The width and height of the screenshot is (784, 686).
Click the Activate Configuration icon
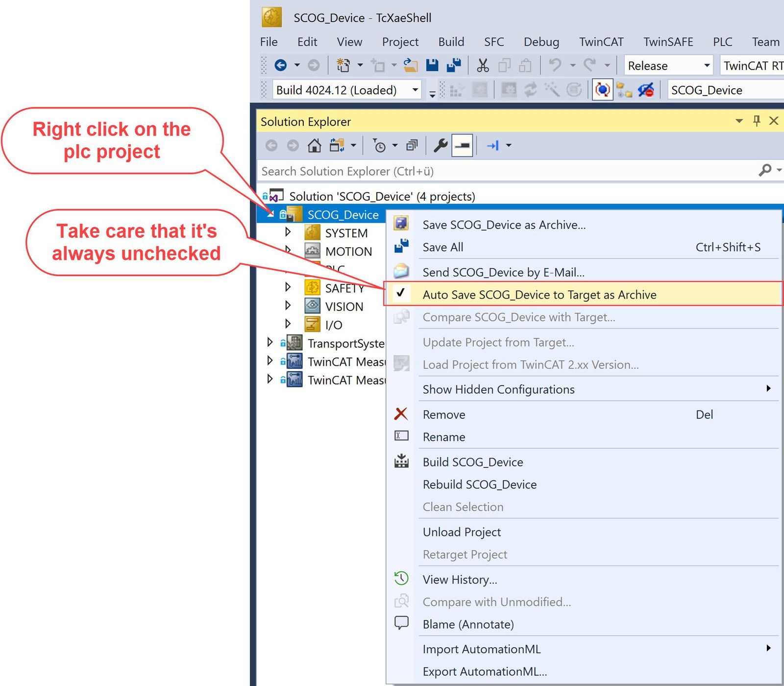tap(457, 90)
